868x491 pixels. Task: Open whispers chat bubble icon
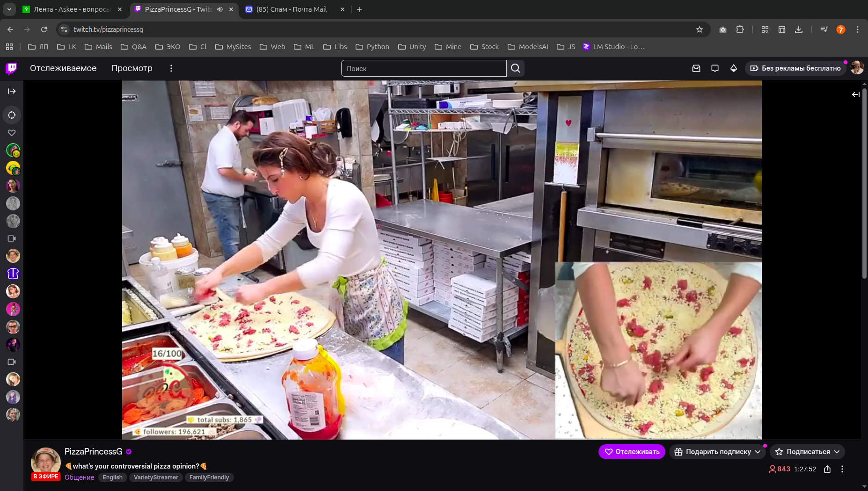click(x=715, y=68)
